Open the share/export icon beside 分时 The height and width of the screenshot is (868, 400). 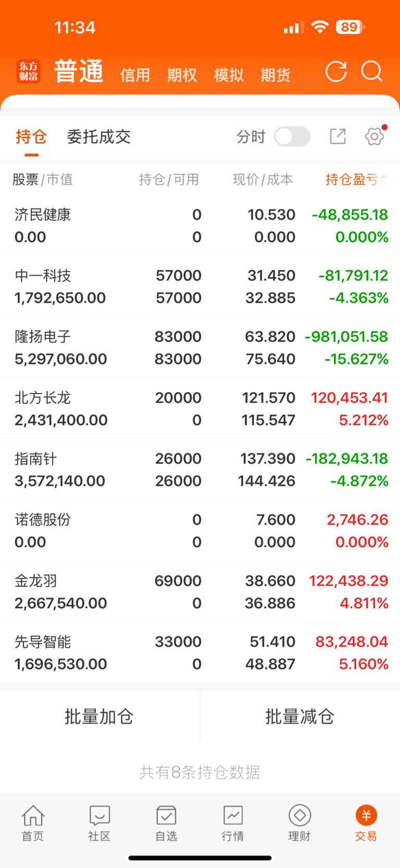338,137
